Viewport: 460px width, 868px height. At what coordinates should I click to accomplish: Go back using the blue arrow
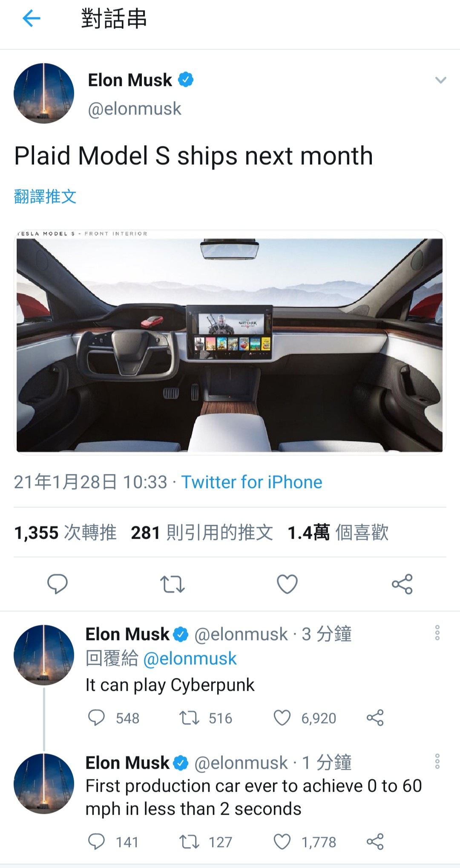(x=31, y=18)
